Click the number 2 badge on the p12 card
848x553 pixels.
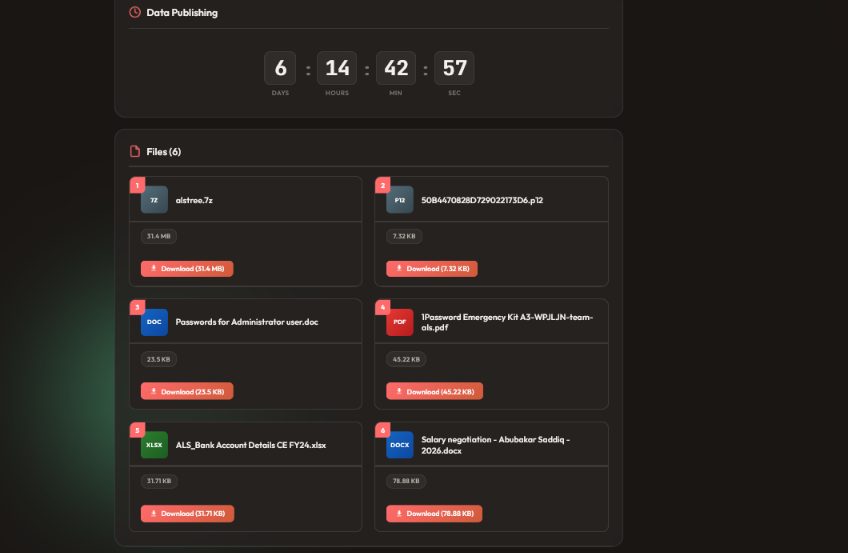tap(383, 185)
